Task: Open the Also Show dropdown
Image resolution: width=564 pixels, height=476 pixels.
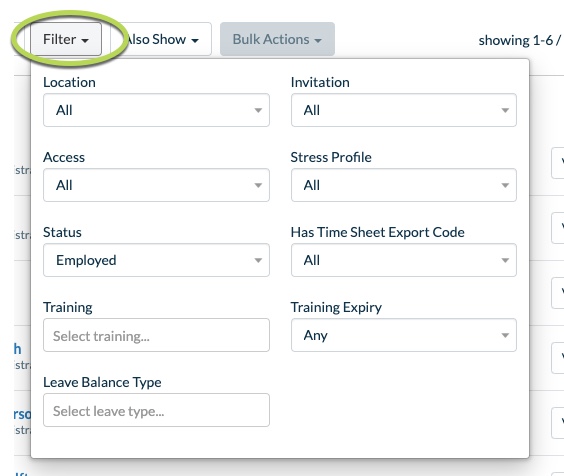Action: 161,39
